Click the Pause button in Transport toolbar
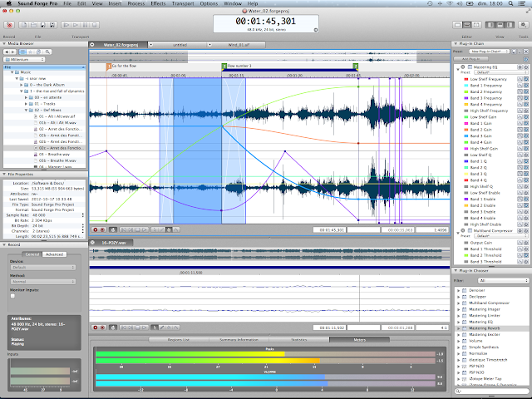This screenshot has height=399, width=532. click(x=85, y=25)
